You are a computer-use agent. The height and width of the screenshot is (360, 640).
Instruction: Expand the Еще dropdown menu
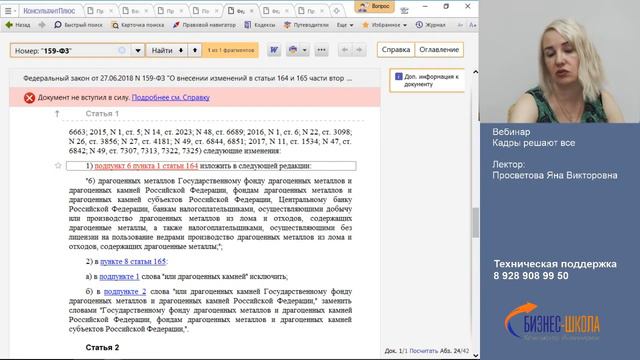345,25
